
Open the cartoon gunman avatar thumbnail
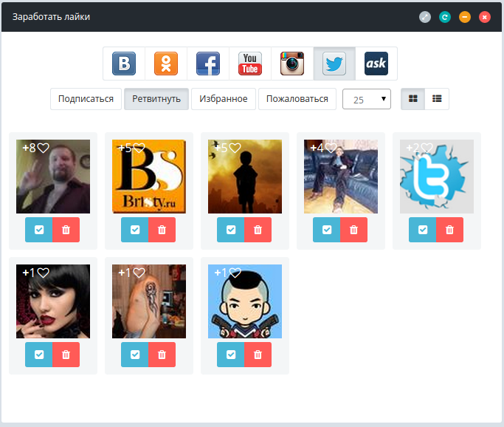point(245,301)
